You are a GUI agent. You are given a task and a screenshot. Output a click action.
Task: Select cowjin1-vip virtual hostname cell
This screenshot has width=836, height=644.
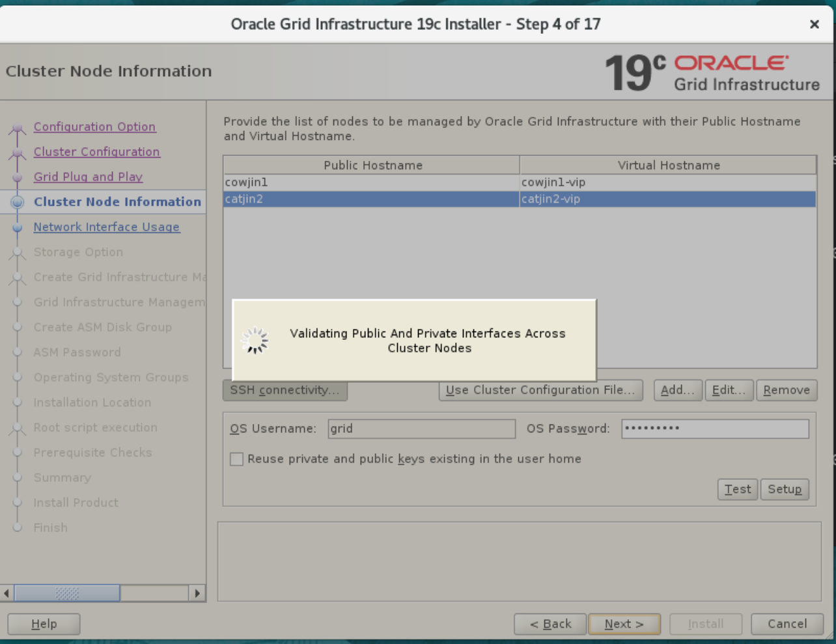click(x=668, y=182)
